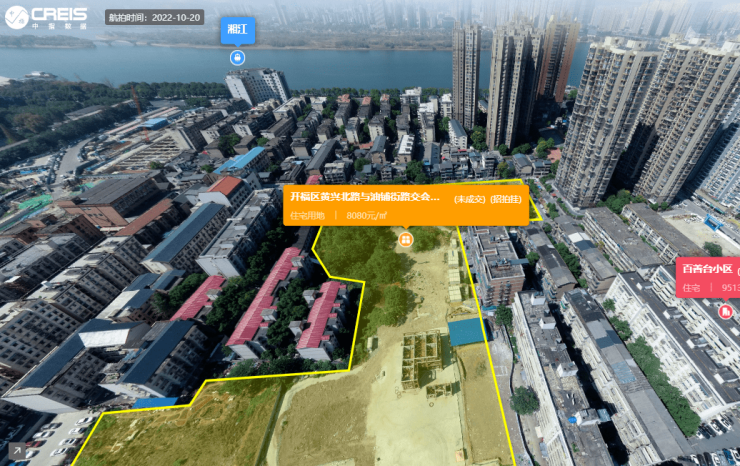Click the round marker pin below 湘江

pos(237,58)
